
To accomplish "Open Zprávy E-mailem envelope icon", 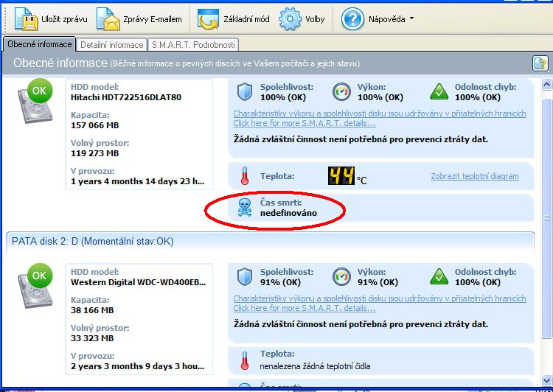I will (x=108, y=18).
